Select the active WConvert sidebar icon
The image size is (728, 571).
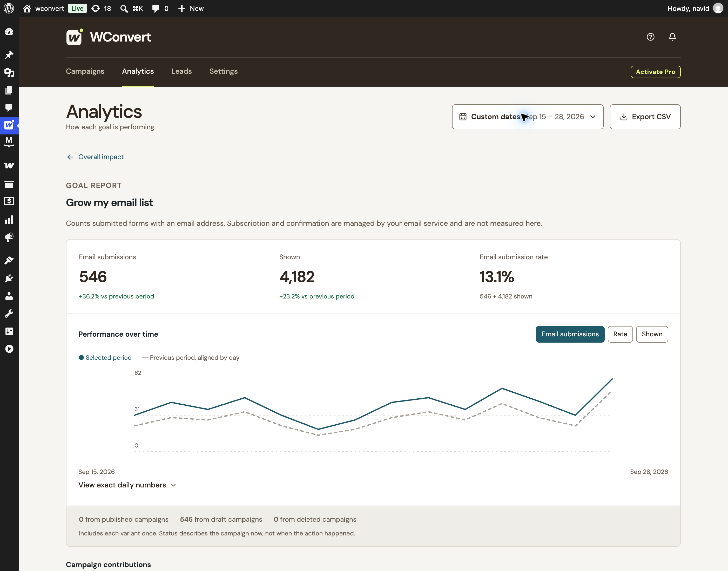(x=9, y=125)
